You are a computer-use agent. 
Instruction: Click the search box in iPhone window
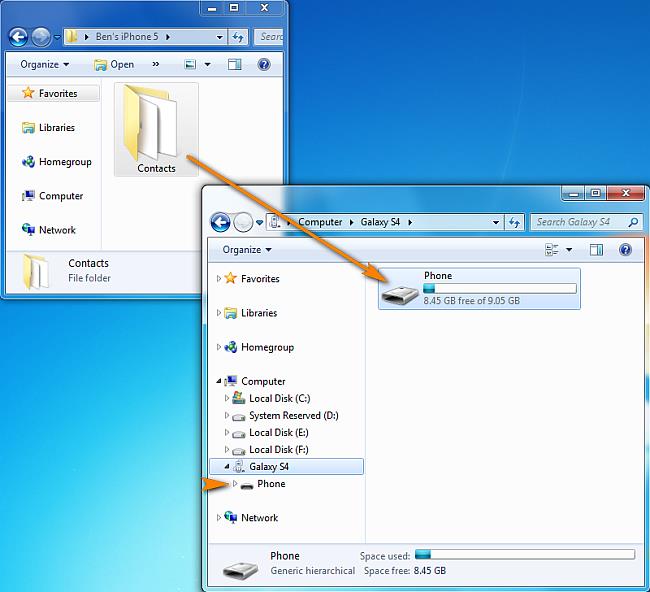click(x=269, y=37)
